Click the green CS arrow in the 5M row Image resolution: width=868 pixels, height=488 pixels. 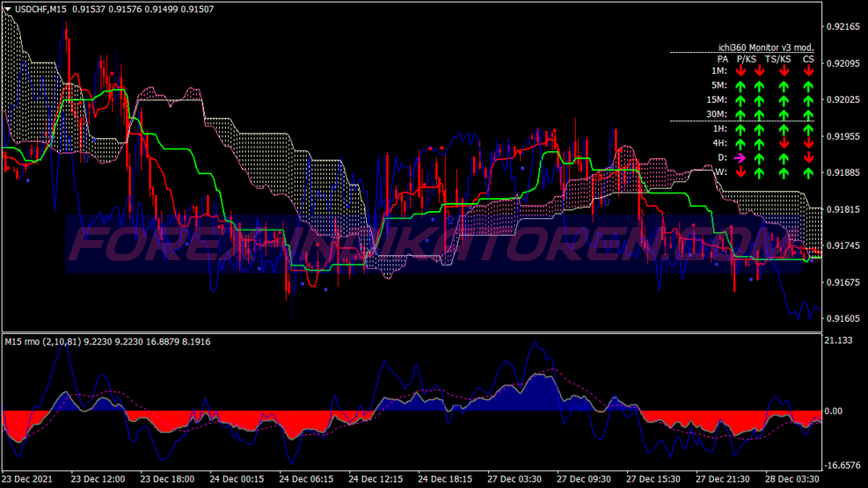[x=809, y=86]
